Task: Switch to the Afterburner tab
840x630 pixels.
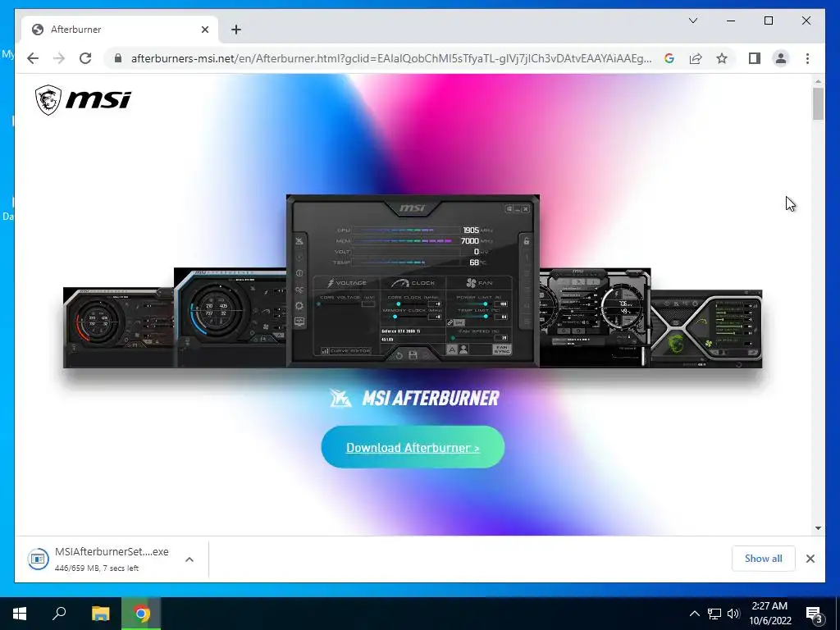Action: coord(120,30)
